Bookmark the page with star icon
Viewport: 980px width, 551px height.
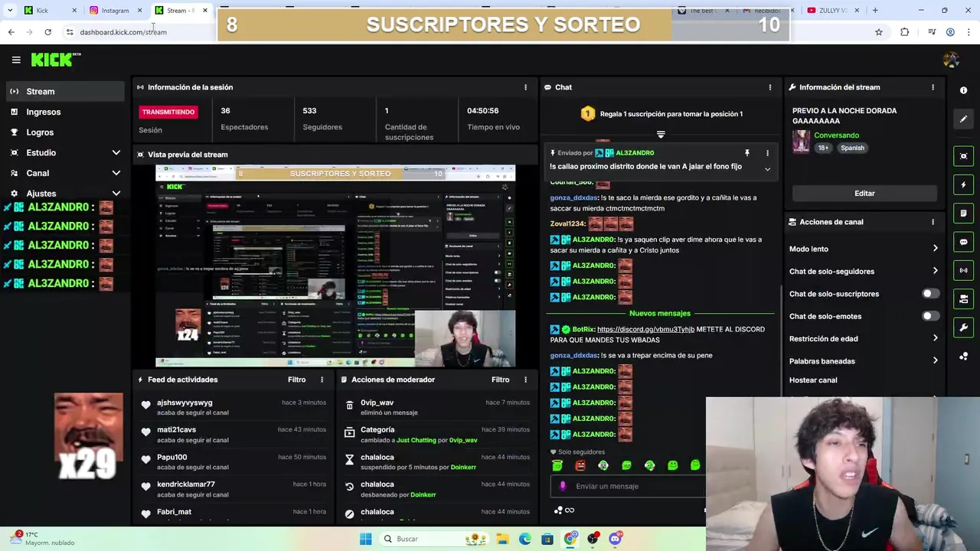click(879, 32)
